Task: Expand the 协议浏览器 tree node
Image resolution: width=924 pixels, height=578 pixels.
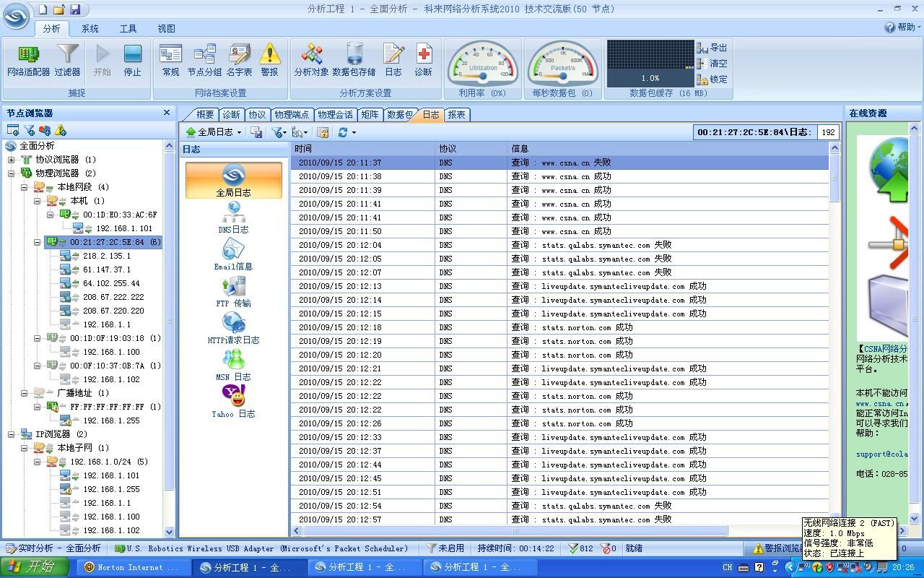Action: [12, 160]
